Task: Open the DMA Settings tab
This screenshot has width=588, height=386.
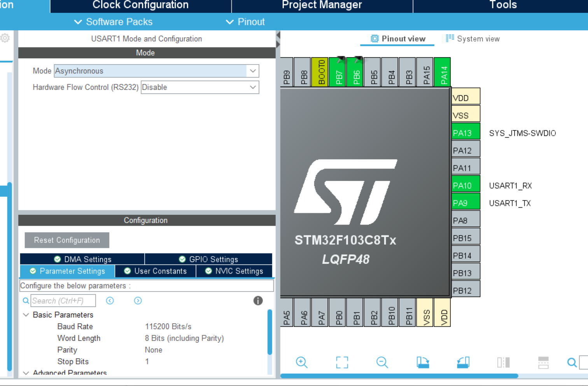Action: [x=82, y=259]
